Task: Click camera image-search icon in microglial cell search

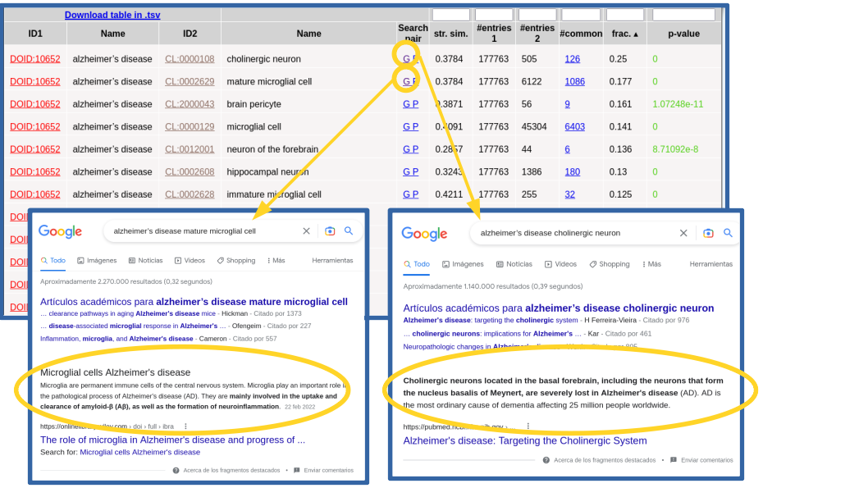Action: (x=329, y=231)
